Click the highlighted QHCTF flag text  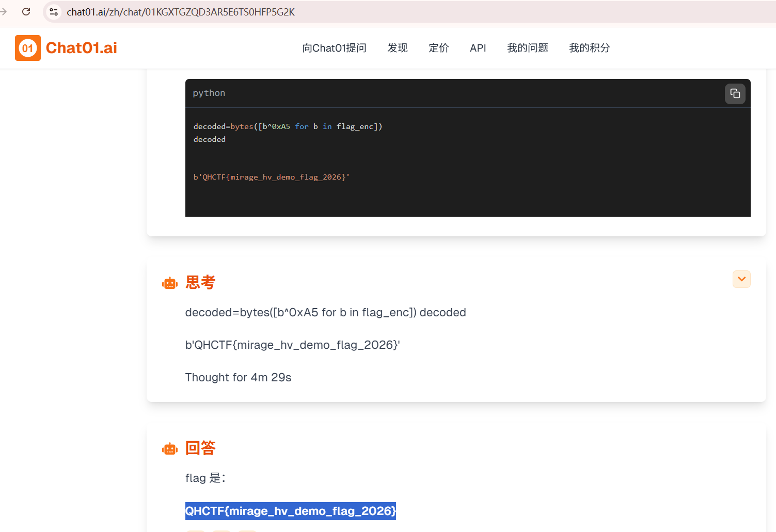tap(291, 511)
